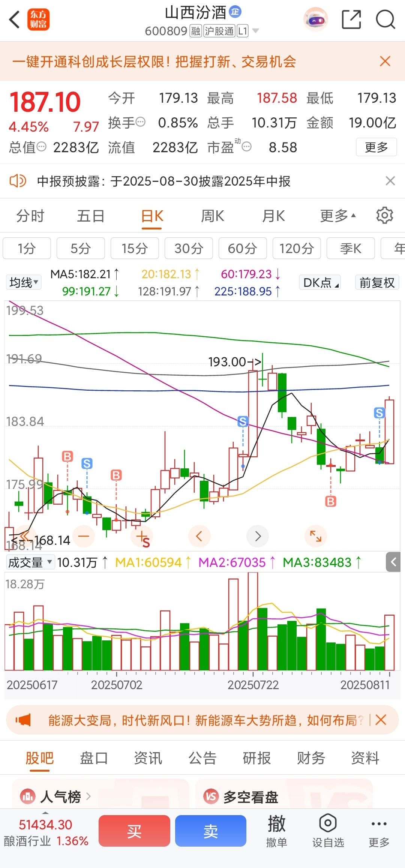The height and width of the screenshot is (868, 405).
Task: Tap the 换手 info icon
Action: click(141, 122)
